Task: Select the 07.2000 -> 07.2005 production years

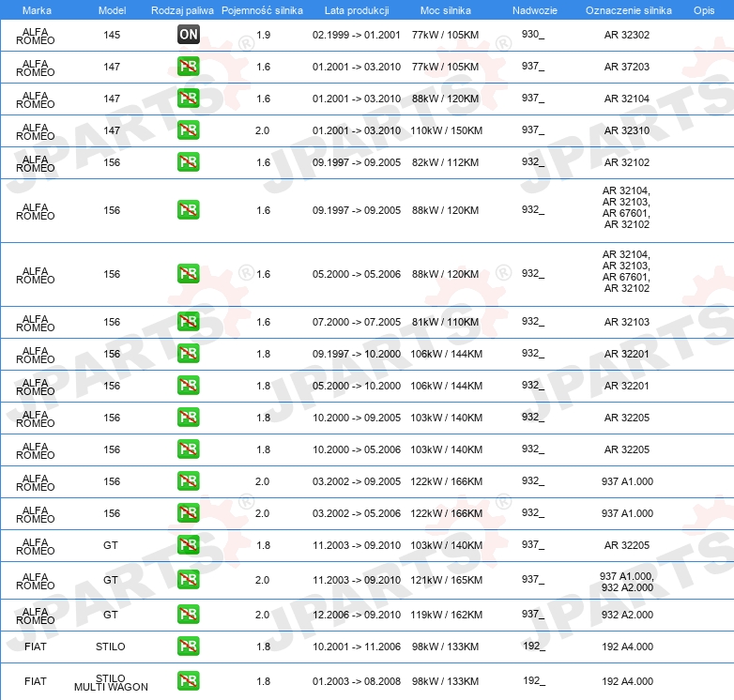Action: click(357, 322)
